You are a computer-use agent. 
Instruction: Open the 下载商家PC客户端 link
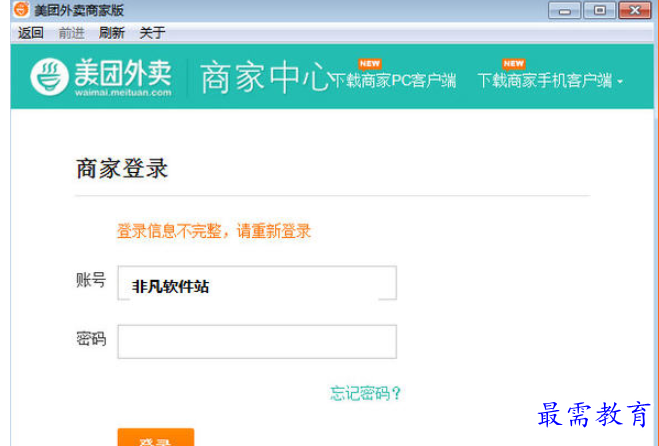point(394,80)
